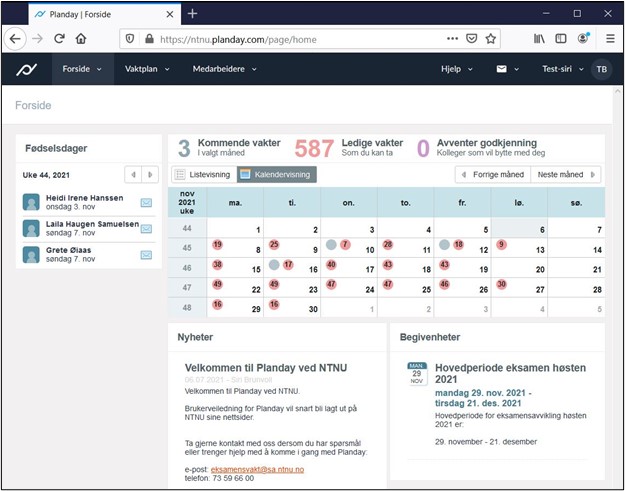
Task: Go to Forrige måned
Action: [493, 175]
